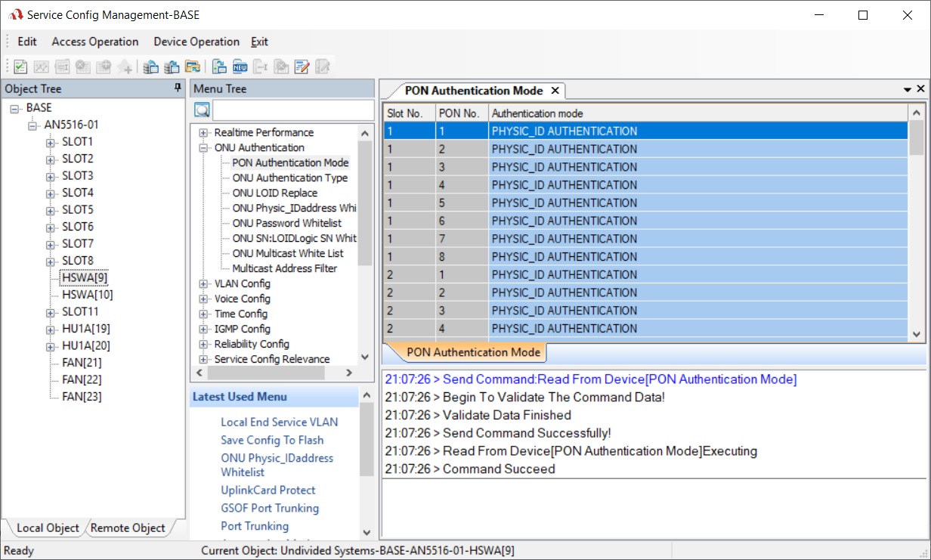Select HSWA[10] in the Object Tree
The image size is (931, 560).
pyautogui.click(x=87, y=295)
